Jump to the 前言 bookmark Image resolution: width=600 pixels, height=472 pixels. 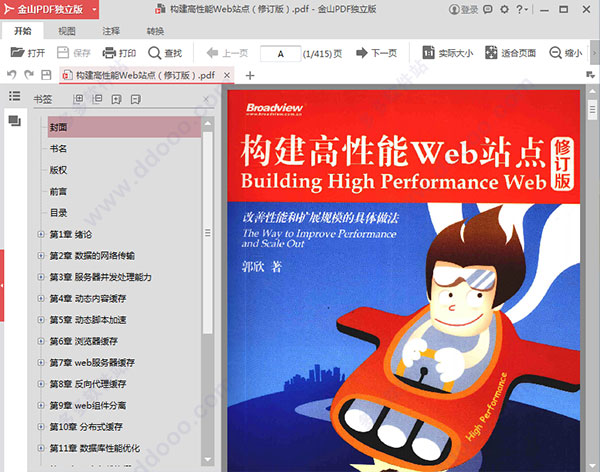coord(58,191)
